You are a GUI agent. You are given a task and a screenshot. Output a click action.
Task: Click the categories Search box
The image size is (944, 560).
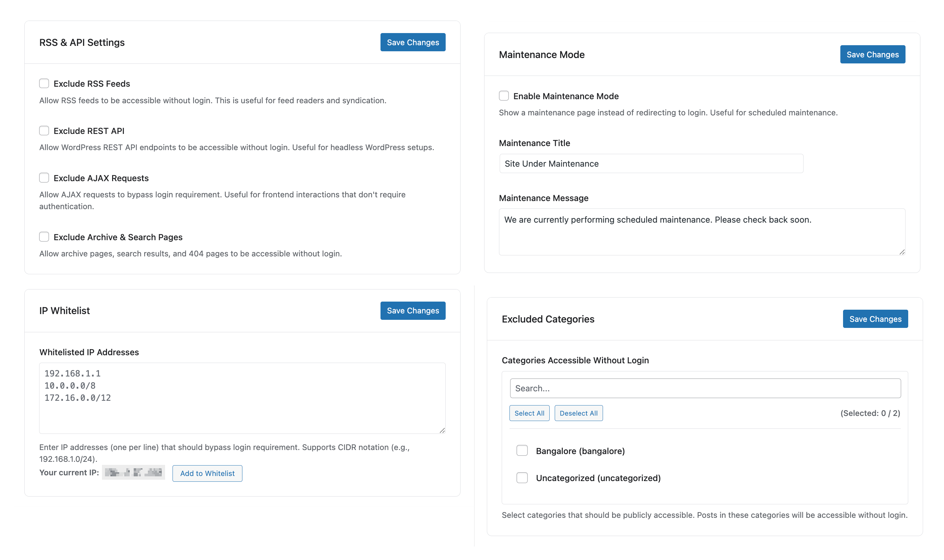pos(705,388)
